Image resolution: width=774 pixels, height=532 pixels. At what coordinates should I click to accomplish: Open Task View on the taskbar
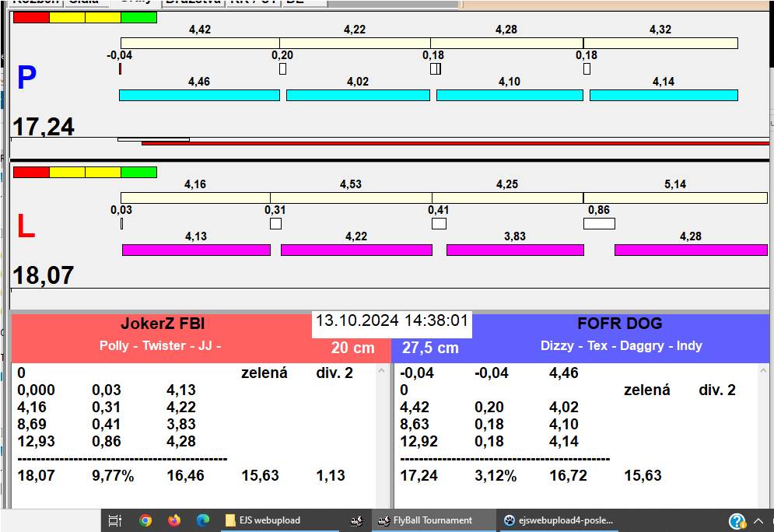click(x=114, y=520)
